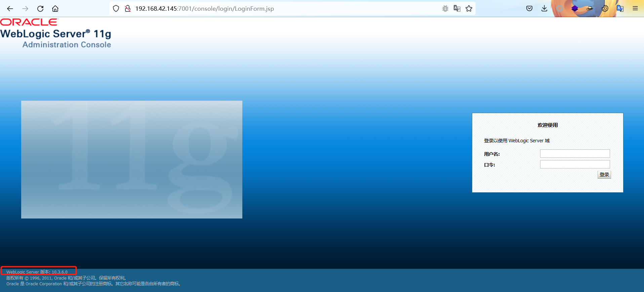
Task: Translate page via address bar translate icon
Action: [457, 9]
